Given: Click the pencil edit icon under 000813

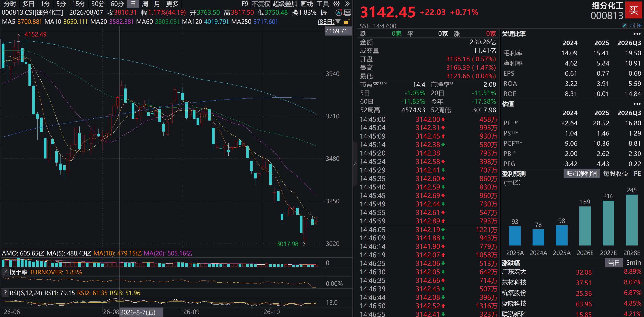Looking at the screenshot, I should coord(624,25).
